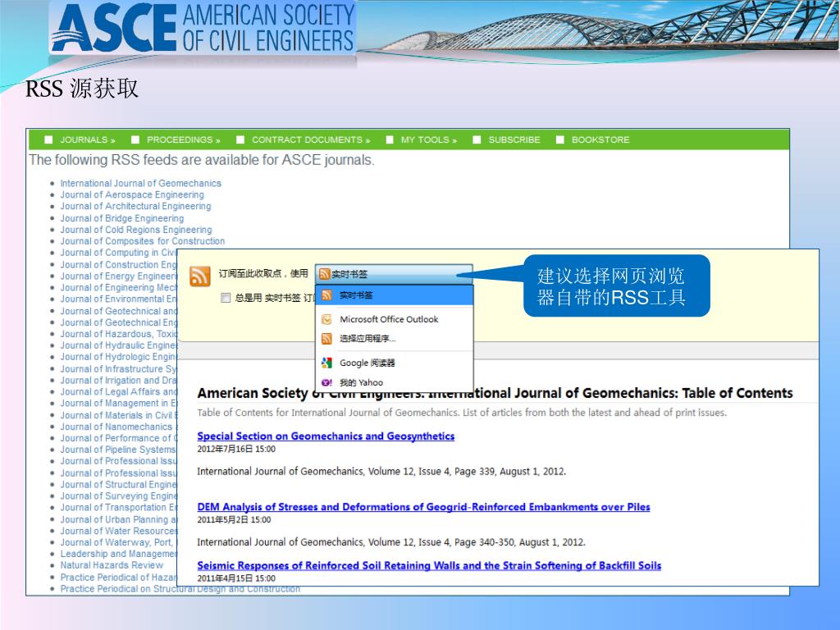Open Journal of Surveying Engineering feed
Screen dimensions: 840x630
(x=118, y=496)
